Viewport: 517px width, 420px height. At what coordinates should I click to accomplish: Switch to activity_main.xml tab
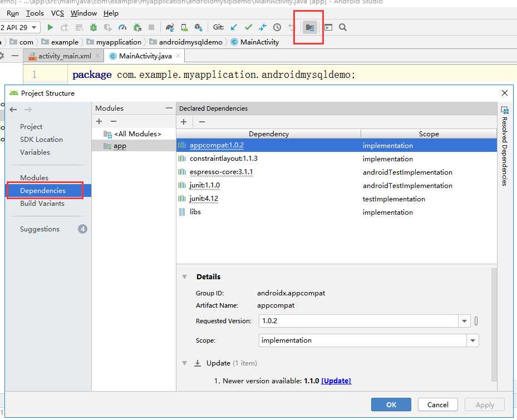[x=63, y=56]
